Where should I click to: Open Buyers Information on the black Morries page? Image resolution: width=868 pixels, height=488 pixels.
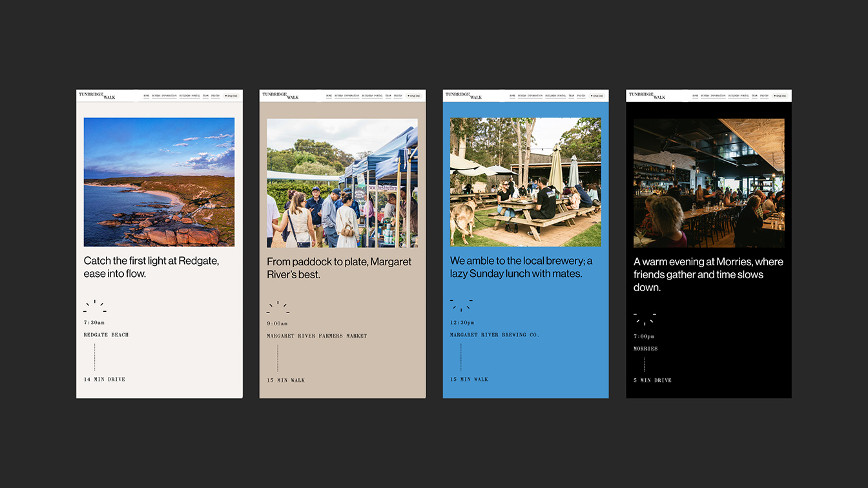[714, 96]
